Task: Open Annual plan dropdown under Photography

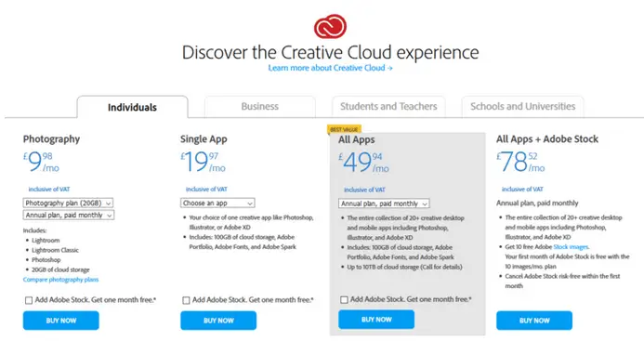Action: [x=69, y=215]
